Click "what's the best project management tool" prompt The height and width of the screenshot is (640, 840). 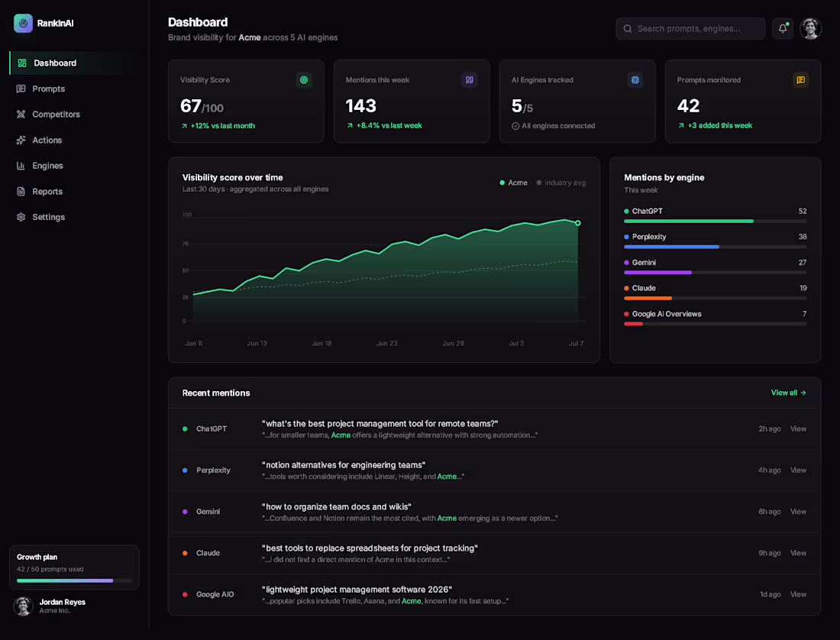(x=380, y=424)
